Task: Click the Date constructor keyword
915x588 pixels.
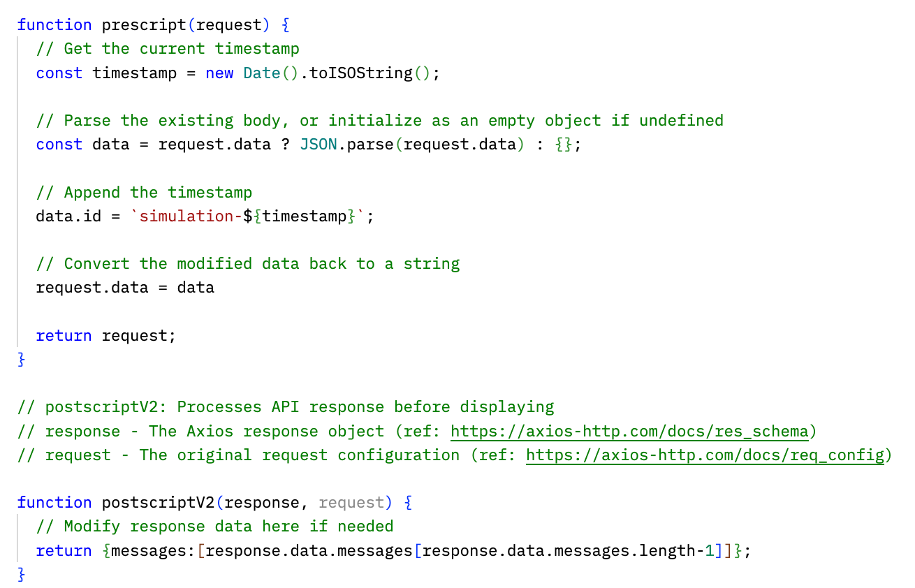Action: tap(261, 73)
